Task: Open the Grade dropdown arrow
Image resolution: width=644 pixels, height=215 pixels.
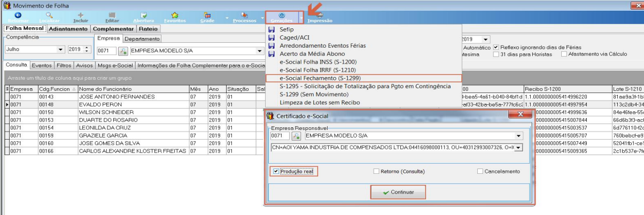Action: point(227,17)
